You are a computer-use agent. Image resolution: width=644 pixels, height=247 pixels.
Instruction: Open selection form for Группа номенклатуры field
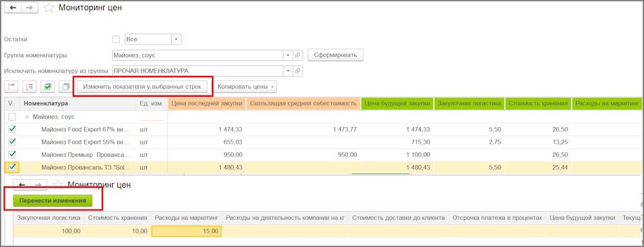coord(298,55)
